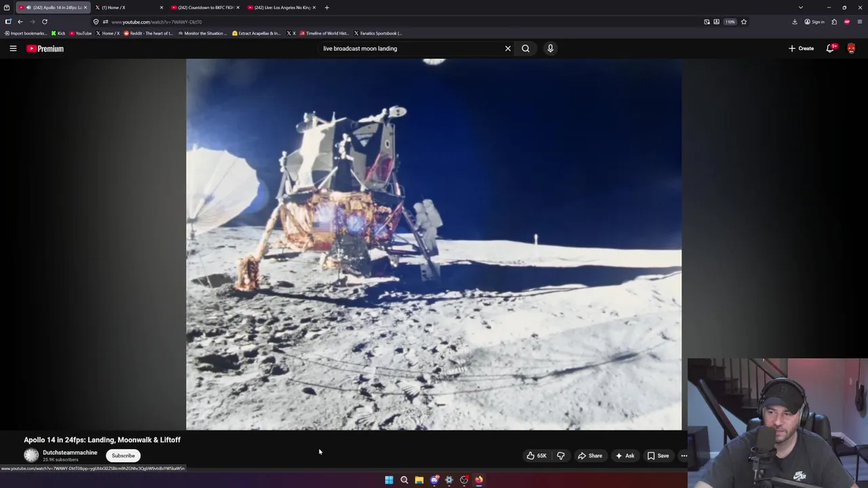Screen dimensions: 868x488
Task: Close the 'Countdown to BKFC' tab
Action: tap(238, 7)
